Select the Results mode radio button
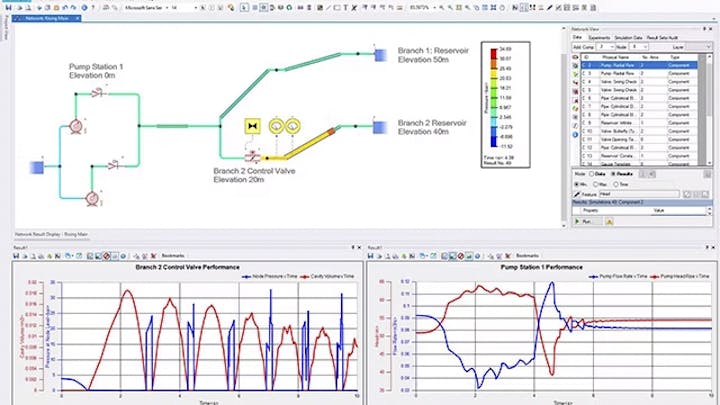The height and width of the screenshot is (405, 720). coord(613,174)
